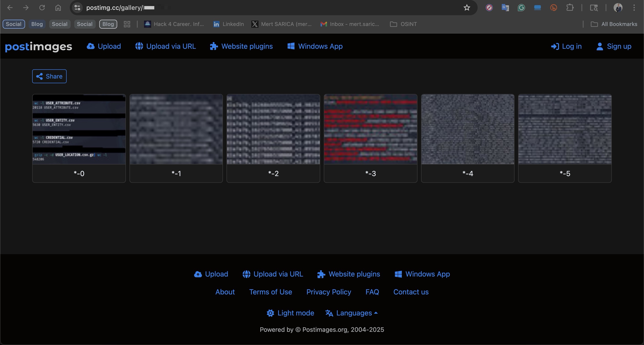
Task: Open the Google Translate extension icon
Action: pyautogui.click(x=505, y=8)
